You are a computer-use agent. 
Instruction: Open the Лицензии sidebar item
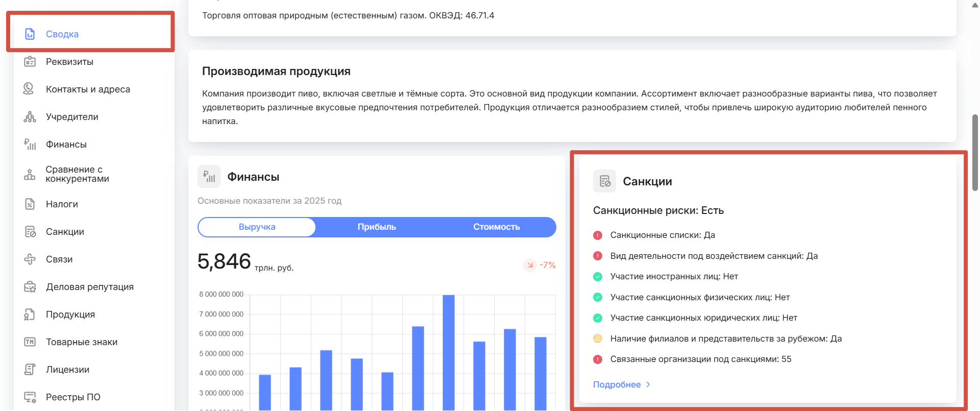coord(67,370)
